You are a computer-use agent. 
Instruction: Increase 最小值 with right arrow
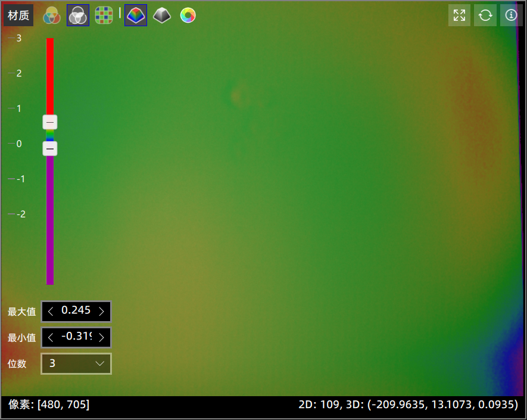coord(101,337)
